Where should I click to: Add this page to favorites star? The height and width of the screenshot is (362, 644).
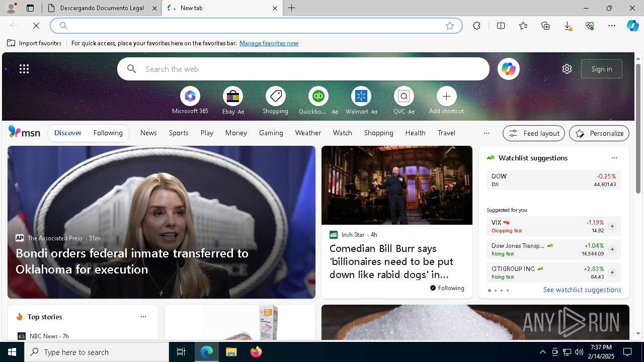pyautogui.click(x=450, y=26)
